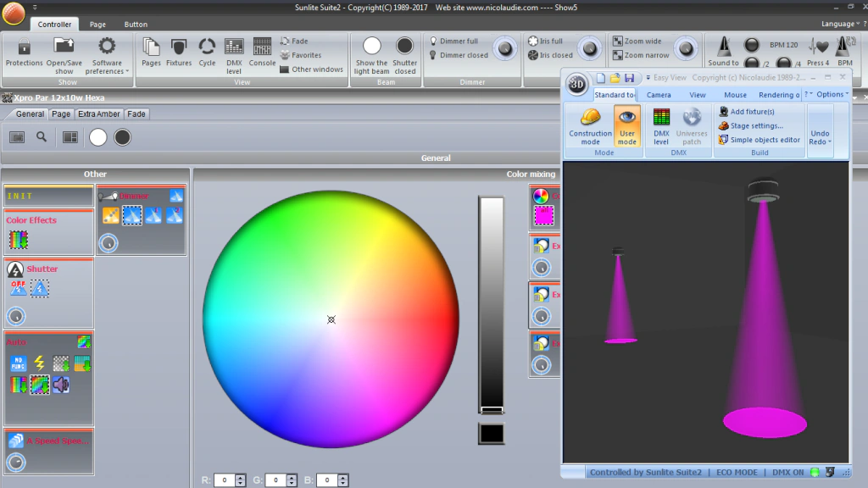Switch to the Button ribbon tab
This screenshot has width=868, height=488.
136,25
